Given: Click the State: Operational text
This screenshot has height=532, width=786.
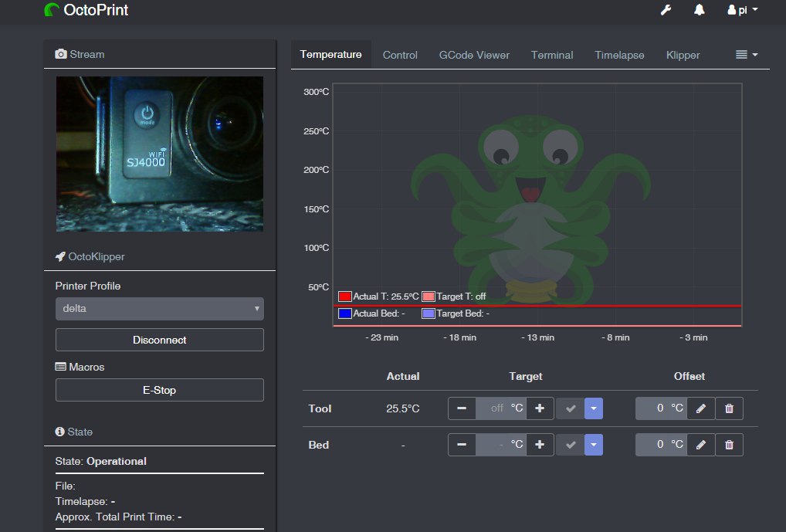Looking at the screenshot, I should [x=100, y=461].
